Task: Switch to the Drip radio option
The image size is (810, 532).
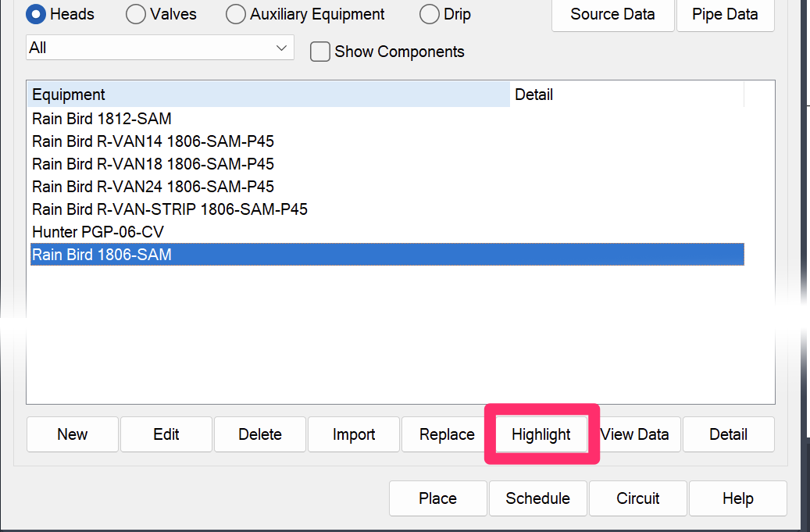Action: click(430, 15)
